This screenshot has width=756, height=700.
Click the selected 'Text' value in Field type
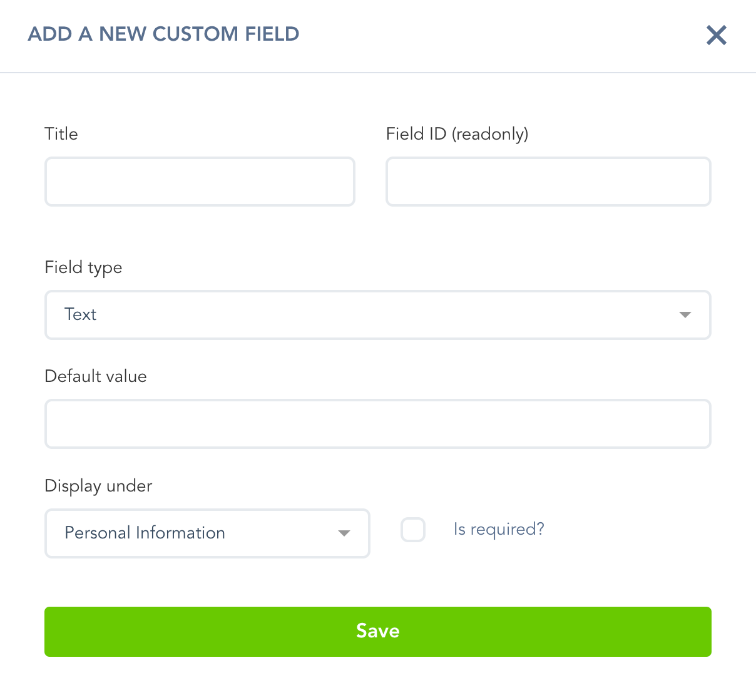click(80, 314)
